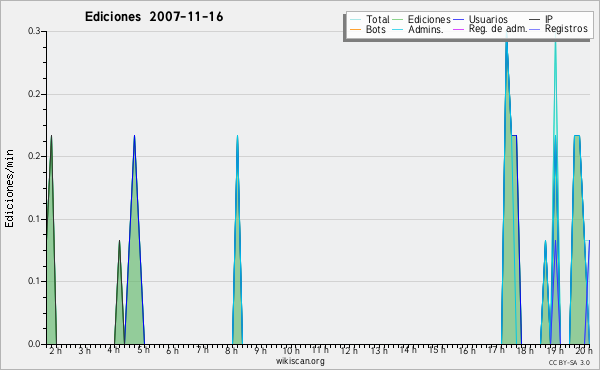Image resolution: width=600 pixels, height=370 pixels.
Task: Click the '11 h' x-axis label
Action: tap(320, 350)
